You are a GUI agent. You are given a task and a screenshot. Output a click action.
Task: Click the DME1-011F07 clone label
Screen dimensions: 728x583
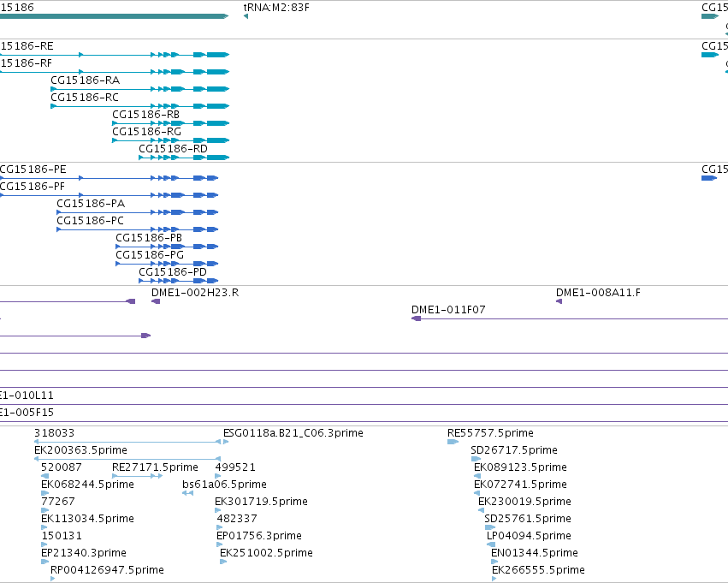pos(448,310)
